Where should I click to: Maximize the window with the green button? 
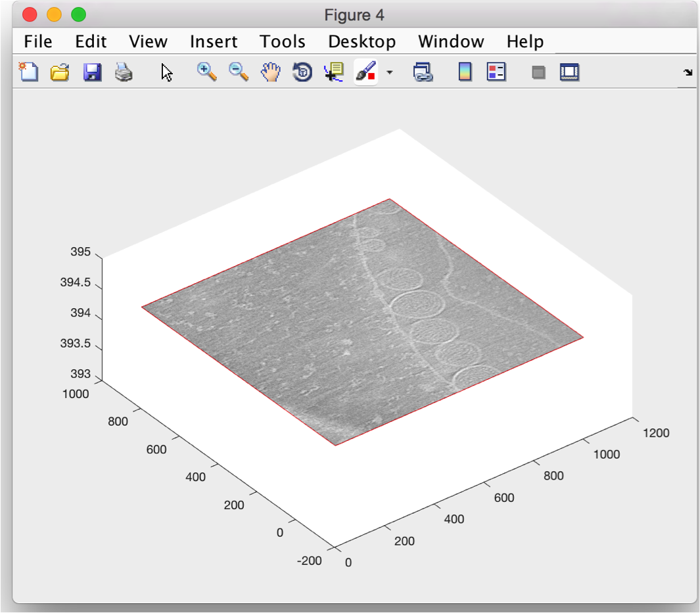[x=79, y=14]
